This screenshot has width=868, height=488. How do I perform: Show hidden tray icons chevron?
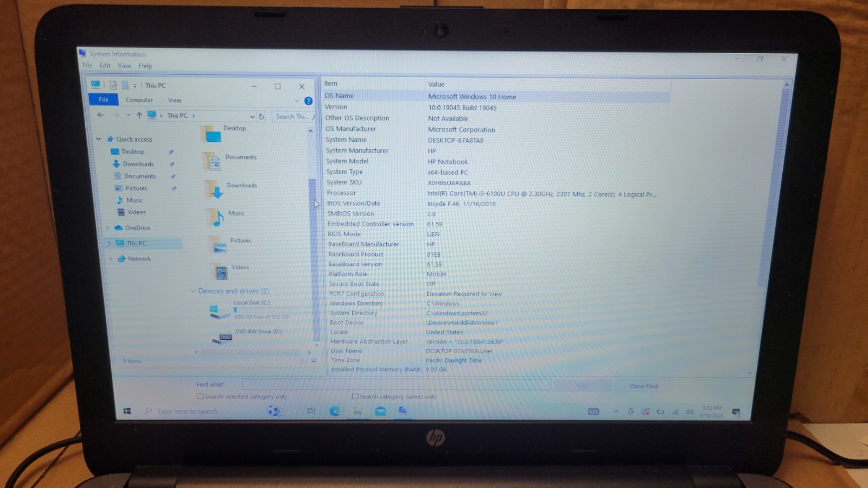point(616,411)
